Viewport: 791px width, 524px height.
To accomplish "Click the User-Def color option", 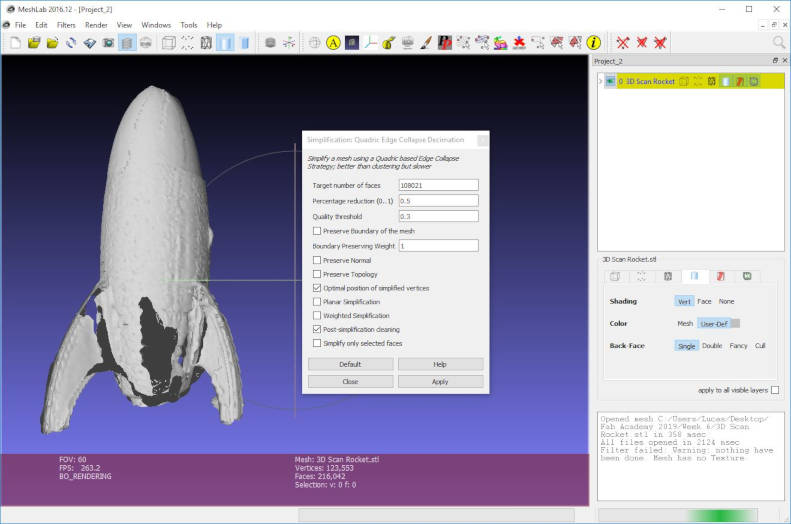I will point(713,323).
